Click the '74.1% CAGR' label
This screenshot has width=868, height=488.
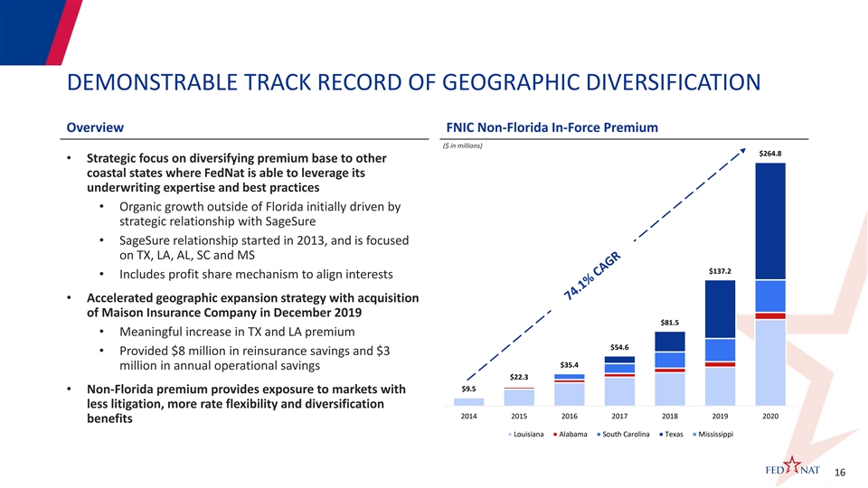pyautogui.click(x=592, y=276)
